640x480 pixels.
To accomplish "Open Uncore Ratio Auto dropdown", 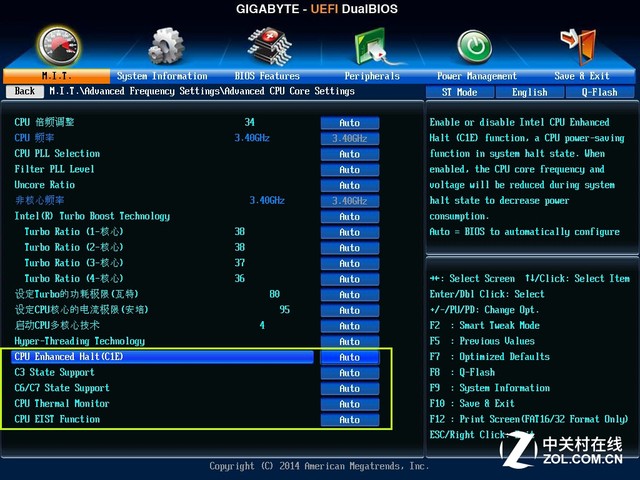I will click(350, 185).
